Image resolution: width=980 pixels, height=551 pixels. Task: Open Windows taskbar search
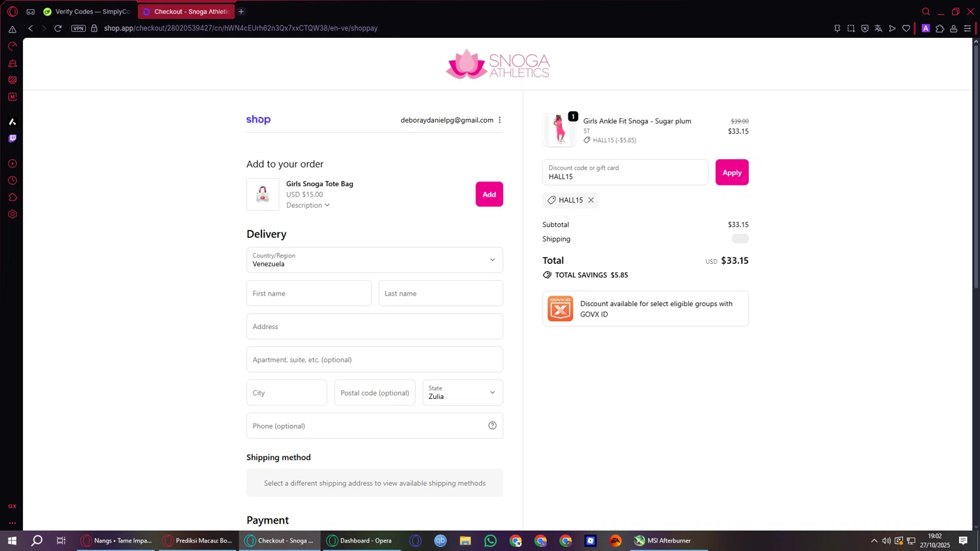[37, 541]
